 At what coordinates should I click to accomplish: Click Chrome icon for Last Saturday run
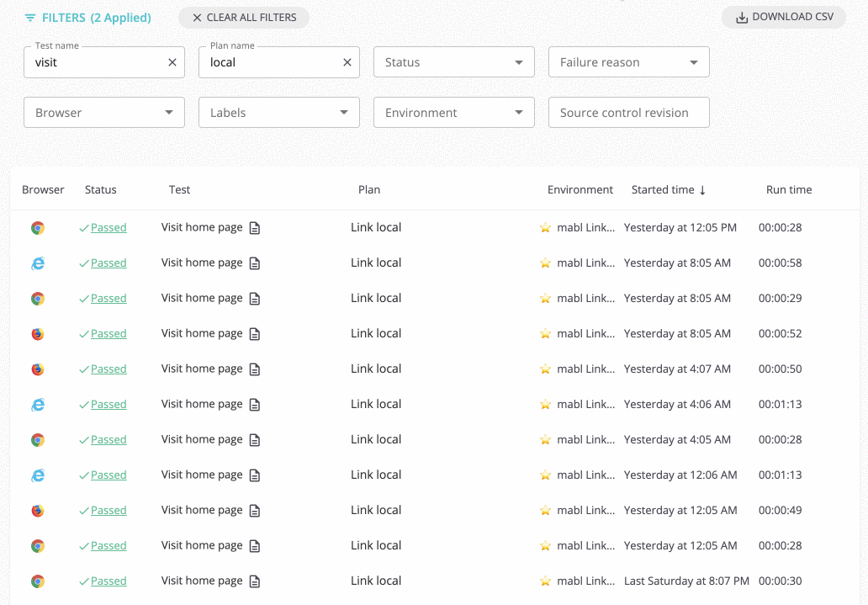pos(38,581)
